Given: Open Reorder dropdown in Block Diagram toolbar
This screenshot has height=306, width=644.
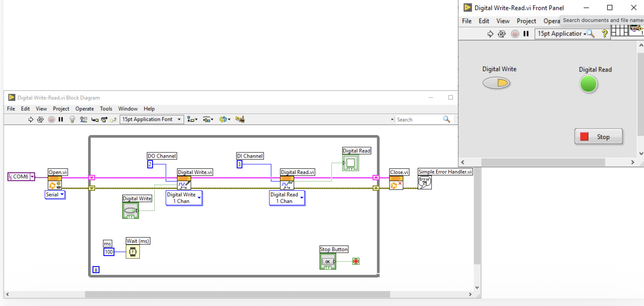Looking at the screenshot, I should [x=225, y=119].
